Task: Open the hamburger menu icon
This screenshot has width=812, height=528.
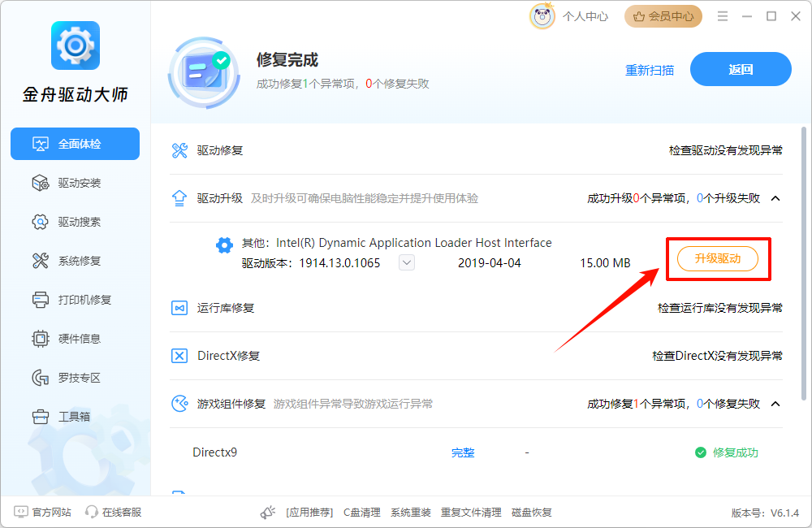Action: pos(723,16)
